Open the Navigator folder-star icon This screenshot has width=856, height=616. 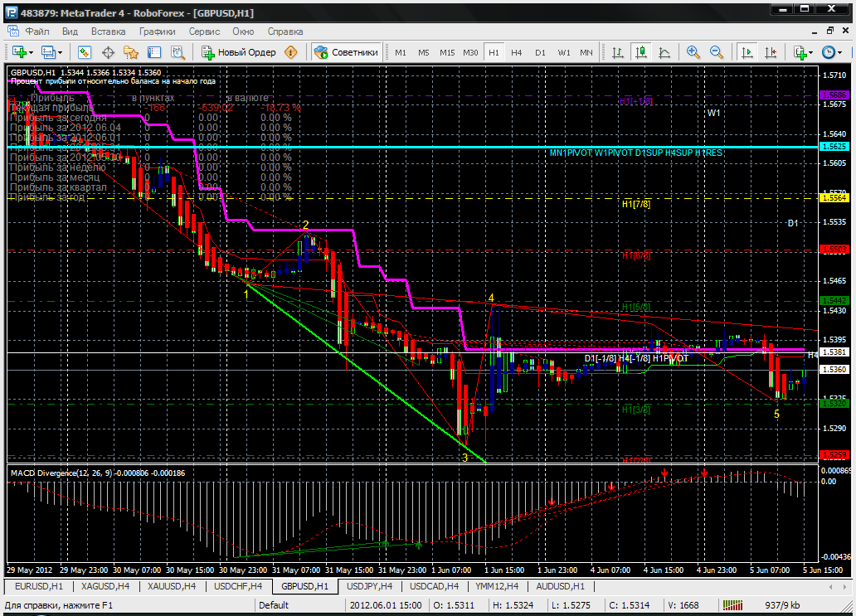point(131,52)
